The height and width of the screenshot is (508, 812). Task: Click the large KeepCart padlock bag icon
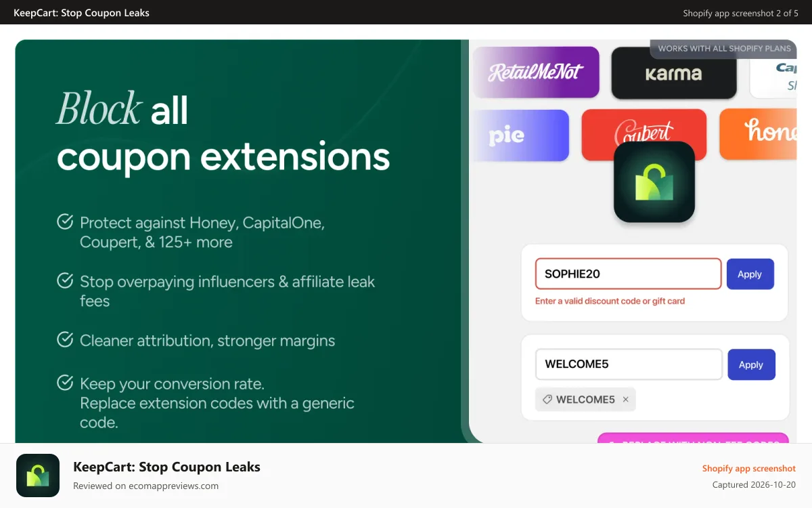[x=654, y=182]
